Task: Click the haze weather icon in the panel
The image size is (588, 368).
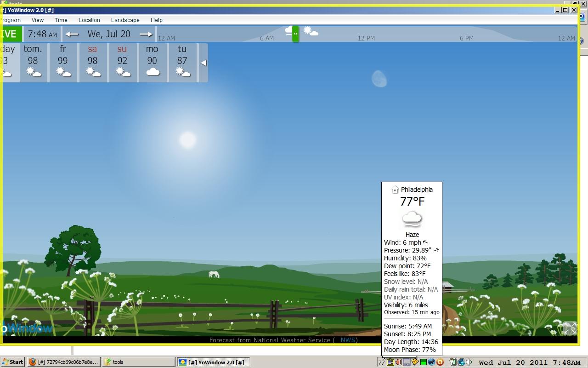Action: 412,219
